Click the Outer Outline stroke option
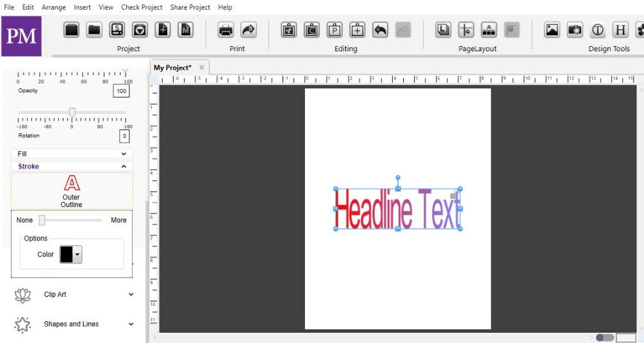This screenshot has height=343, width=644. point(72,192)
